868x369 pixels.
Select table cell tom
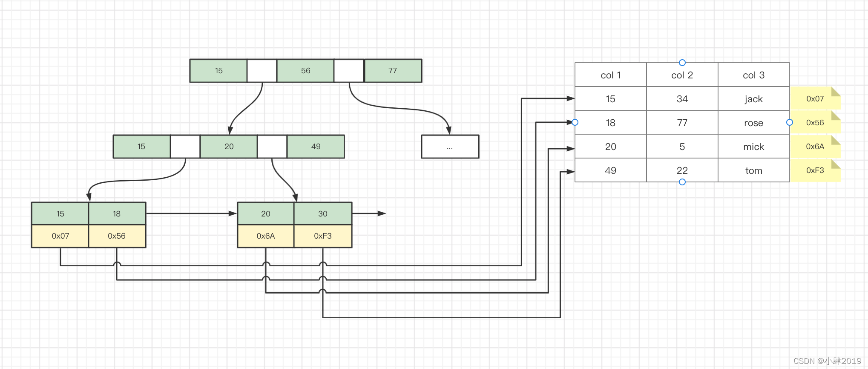pos(754,170)
